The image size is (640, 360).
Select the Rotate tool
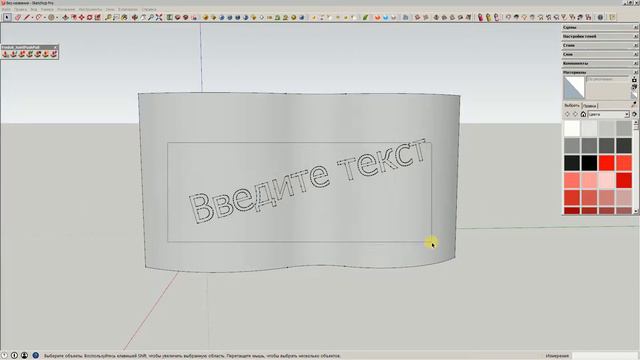[89, 17]
